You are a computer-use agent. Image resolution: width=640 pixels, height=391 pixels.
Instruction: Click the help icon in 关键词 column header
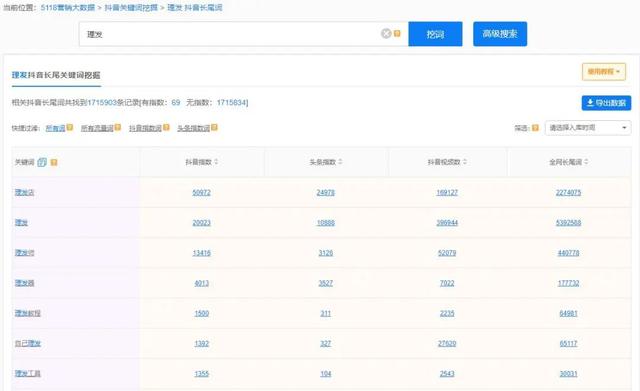point(54,162)
